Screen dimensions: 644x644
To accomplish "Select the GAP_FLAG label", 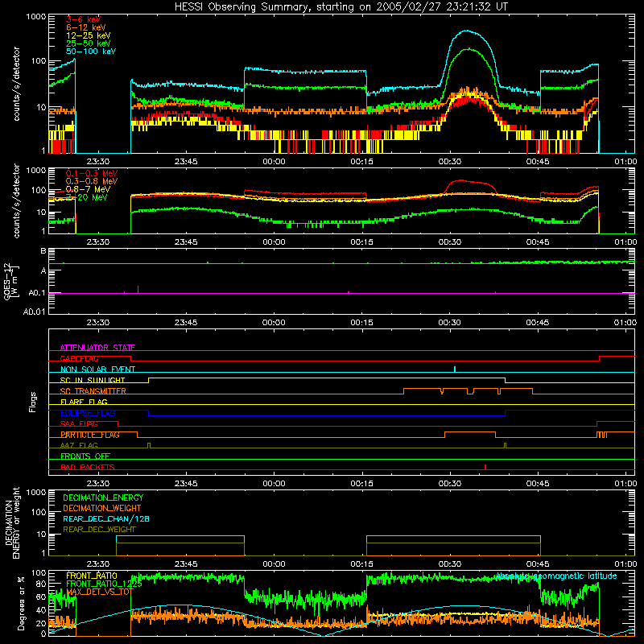I will [79, 358].
